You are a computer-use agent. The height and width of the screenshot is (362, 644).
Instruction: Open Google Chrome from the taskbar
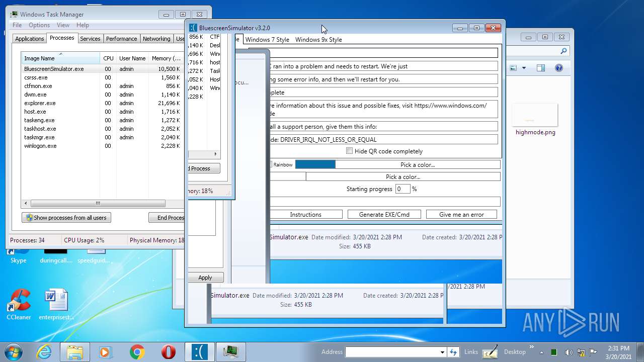coord(137,352)
